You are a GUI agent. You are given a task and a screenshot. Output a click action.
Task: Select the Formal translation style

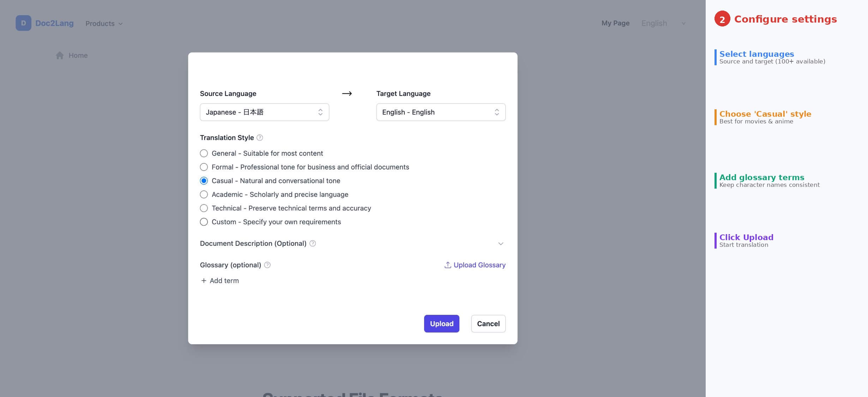tap(204, 167)
